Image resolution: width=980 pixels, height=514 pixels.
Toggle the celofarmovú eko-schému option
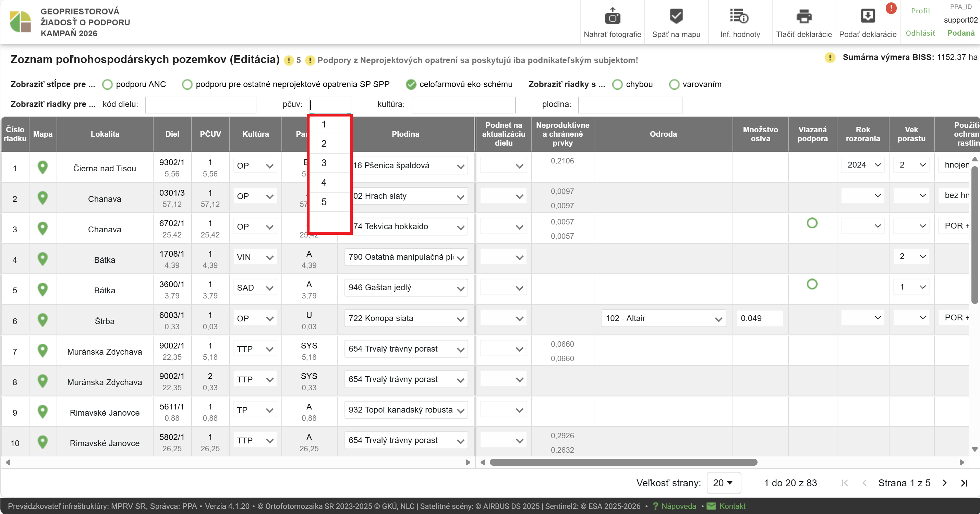(x=411, y=84)
